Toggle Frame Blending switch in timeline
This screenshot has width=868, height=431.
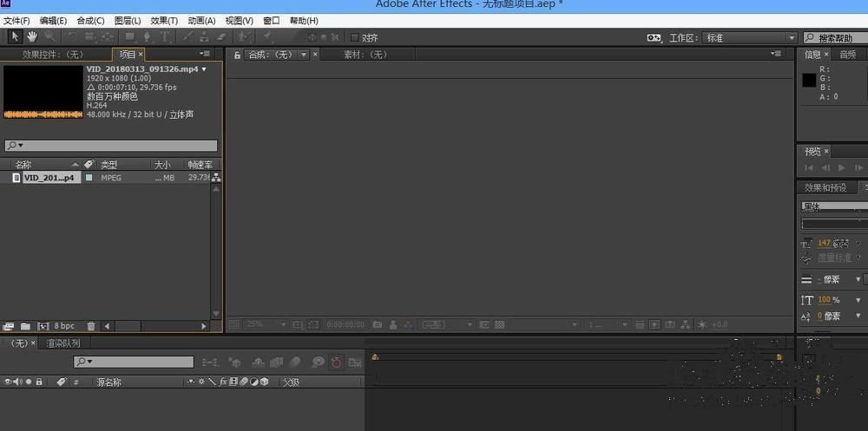click(276, 362)
